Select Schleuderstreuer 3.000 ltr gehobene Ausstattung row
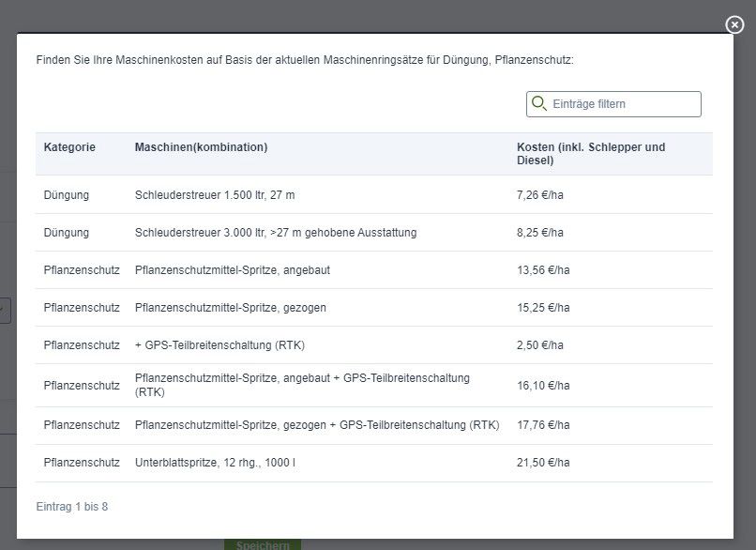 pyautogui.click(x=374, y=233)
